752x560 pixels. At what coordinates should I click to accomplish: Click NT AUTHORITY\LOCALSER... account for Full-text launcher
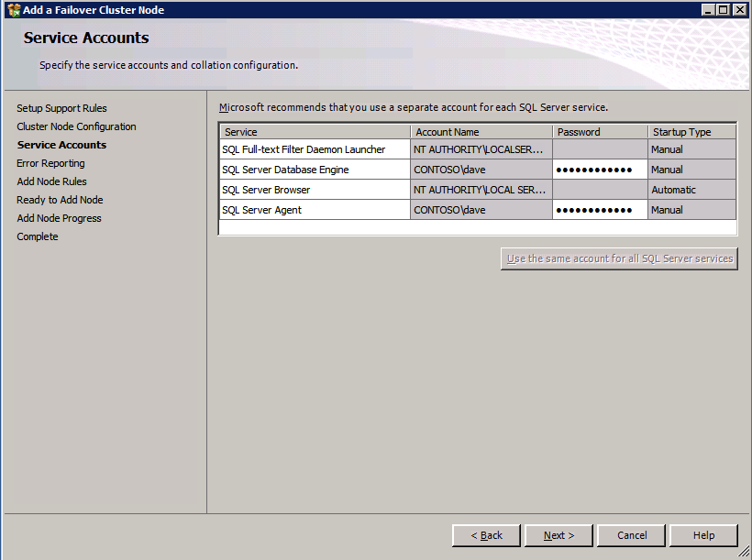click(481, 149)
